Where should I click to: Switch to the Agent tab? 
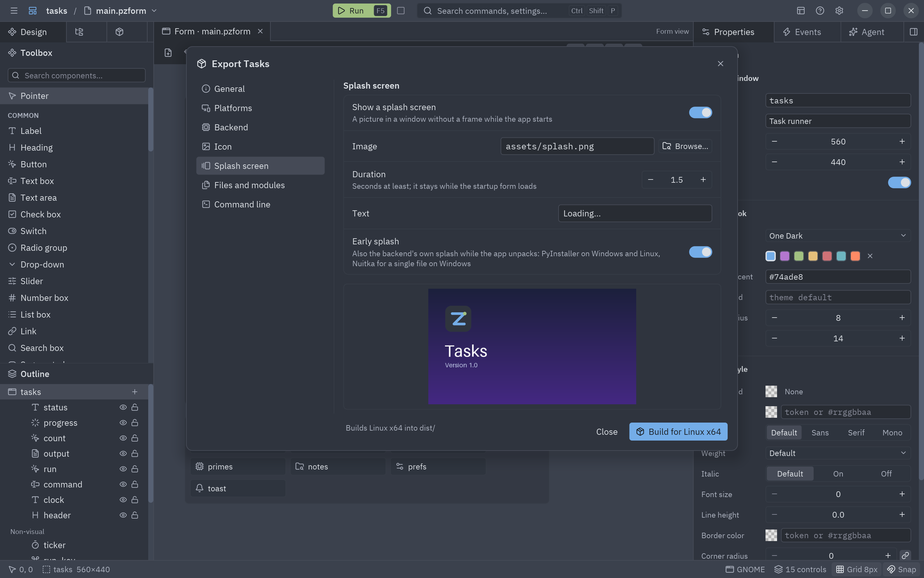[872, 32]
